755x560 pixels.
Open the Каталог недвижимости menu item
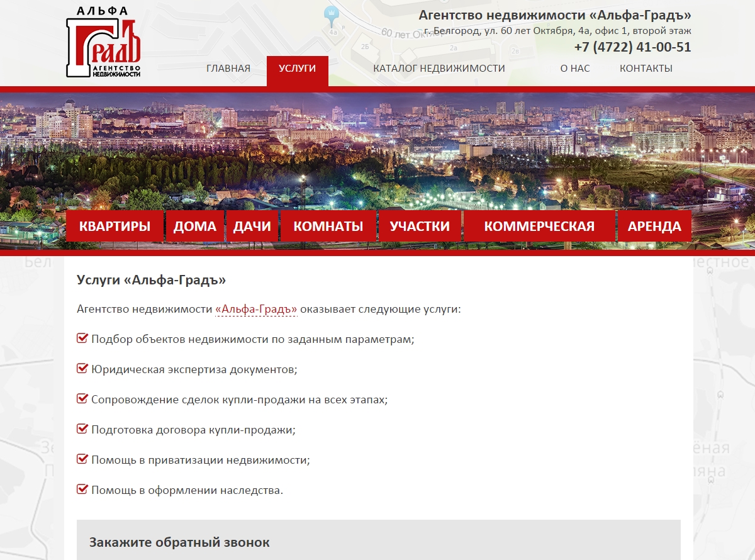click(439, 69)
